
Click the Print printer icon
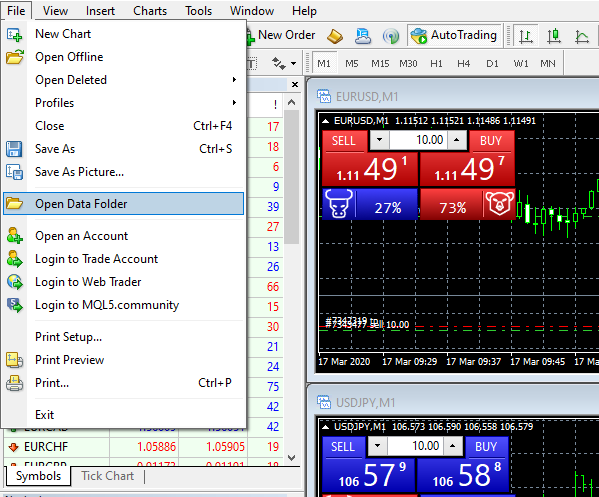pos(15,383)
